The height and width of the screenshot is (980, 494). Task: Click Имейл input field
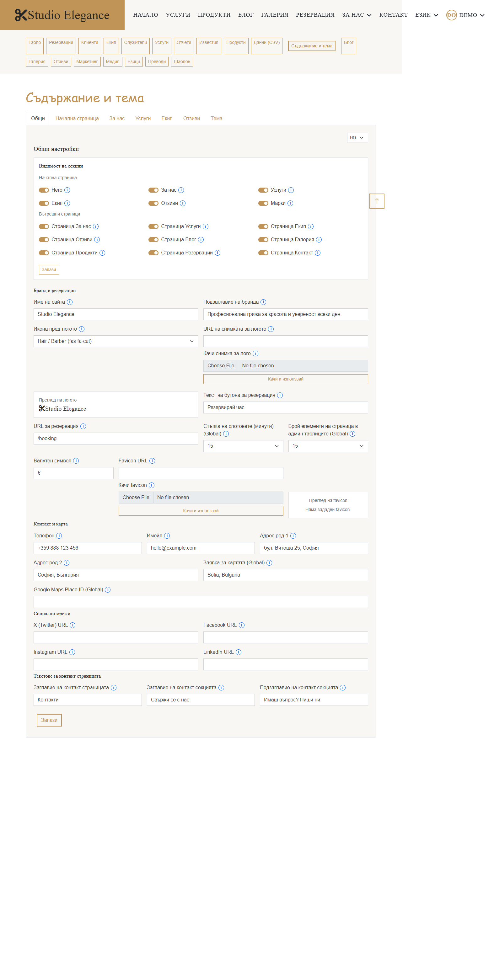click(x=201, y=548)
